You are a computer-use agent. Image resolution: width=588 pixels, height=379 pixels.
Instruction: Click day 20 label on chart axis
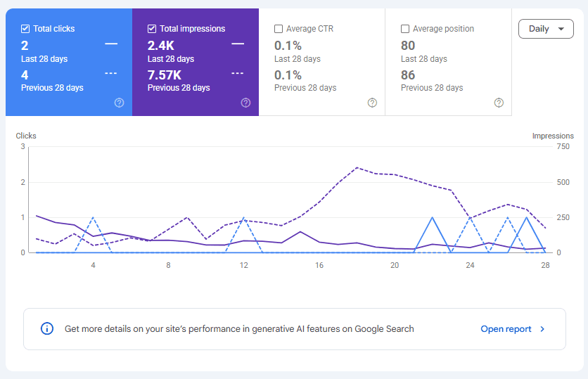(395, 265)
